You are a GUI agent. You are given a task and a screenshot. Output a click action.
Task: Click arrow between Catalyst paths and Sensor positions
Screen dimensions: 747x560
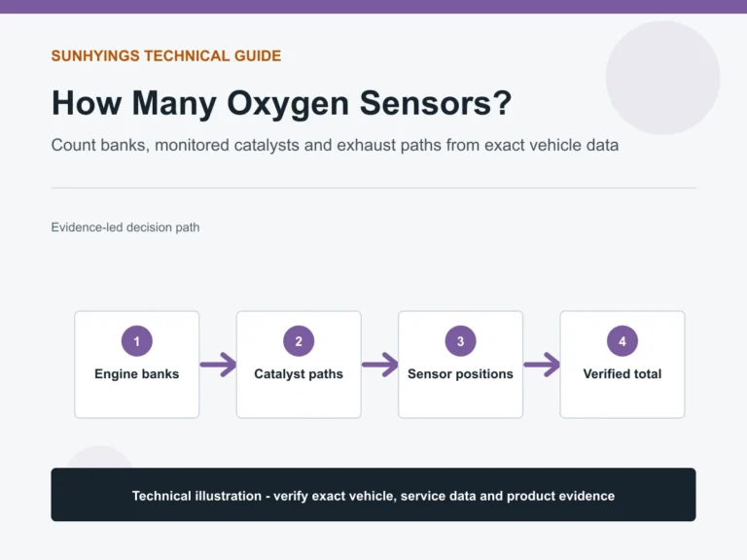click(380, 365)
